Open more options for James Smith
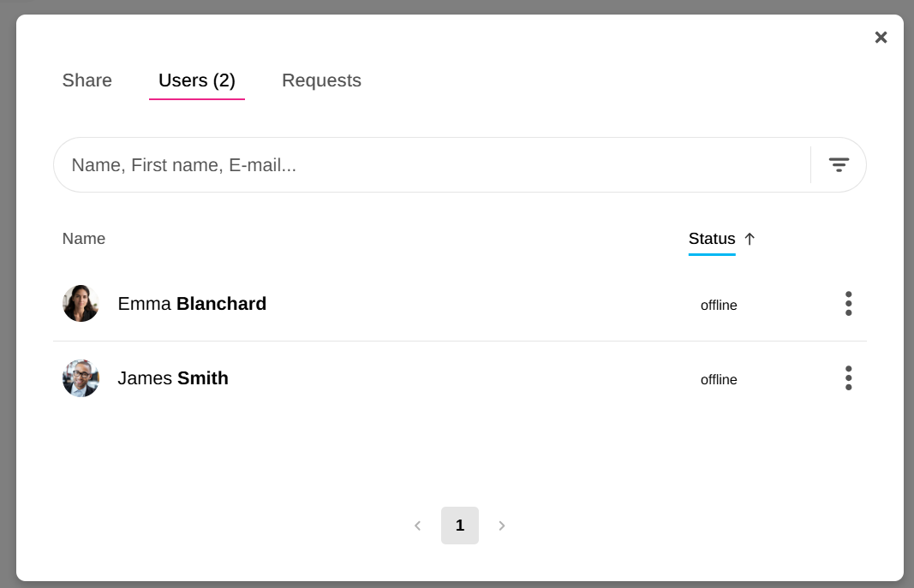This screenshot has height=588, width=914. coord(848,378)
